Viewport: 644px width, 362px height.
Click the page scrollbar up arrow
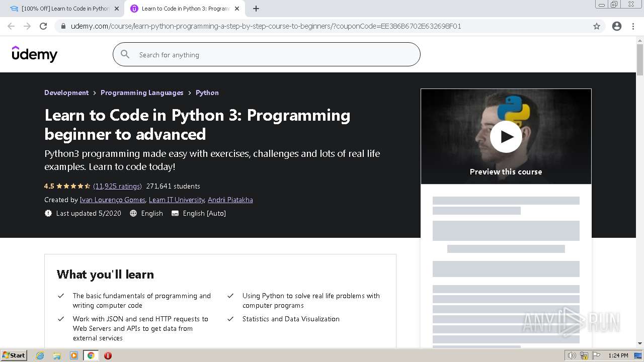[x=640, y=40]
